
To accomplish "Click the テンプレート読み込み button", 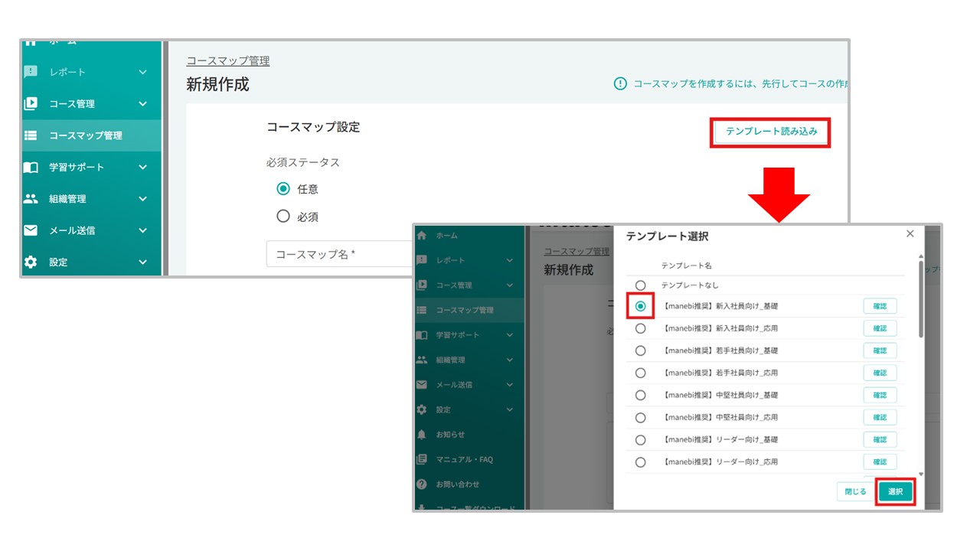I will point(771,132).
